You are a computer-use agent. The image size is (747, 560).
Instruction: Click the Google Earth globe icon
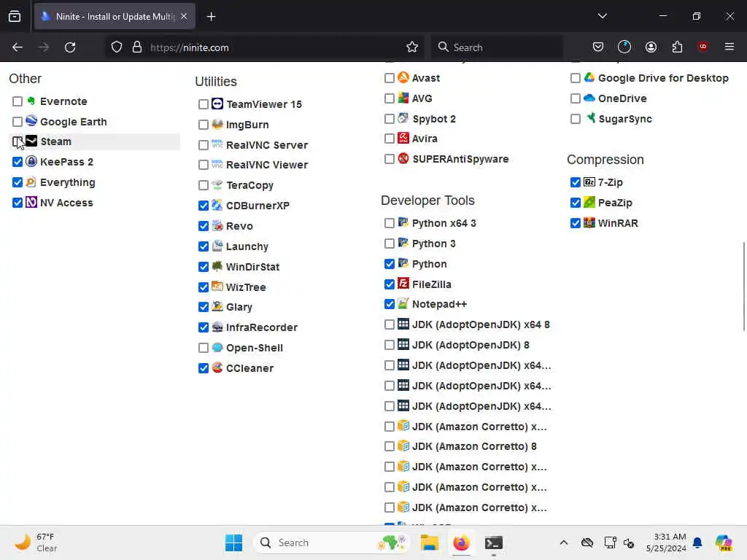[x=31, y=121]
